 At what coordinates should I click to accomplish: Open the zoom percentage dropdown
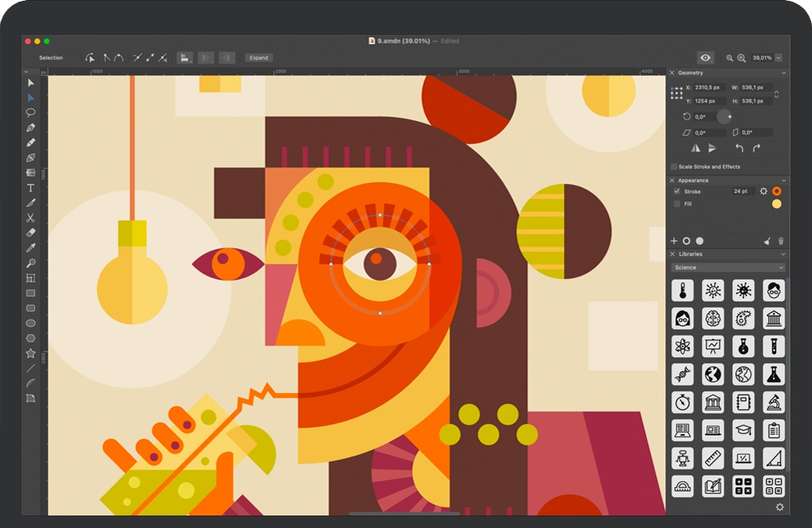(778, 58)
